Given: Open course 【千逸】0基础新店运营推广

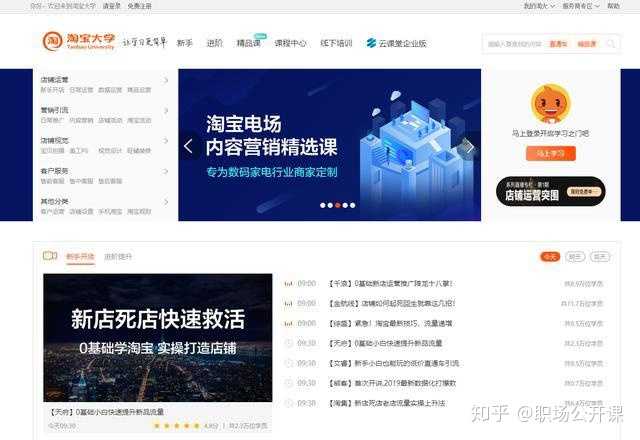Looking at the screenshot, I should [391, 284].
